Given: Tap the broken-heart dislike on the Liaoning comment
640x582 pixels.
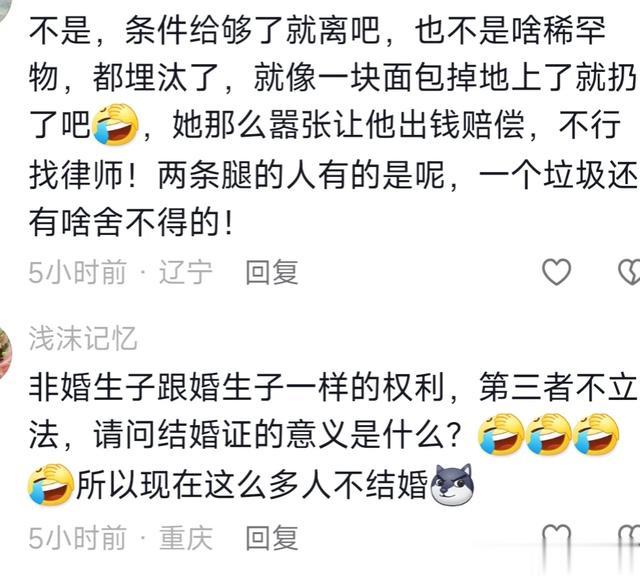Looking at the screenshot, I should [x=629, y=272].
